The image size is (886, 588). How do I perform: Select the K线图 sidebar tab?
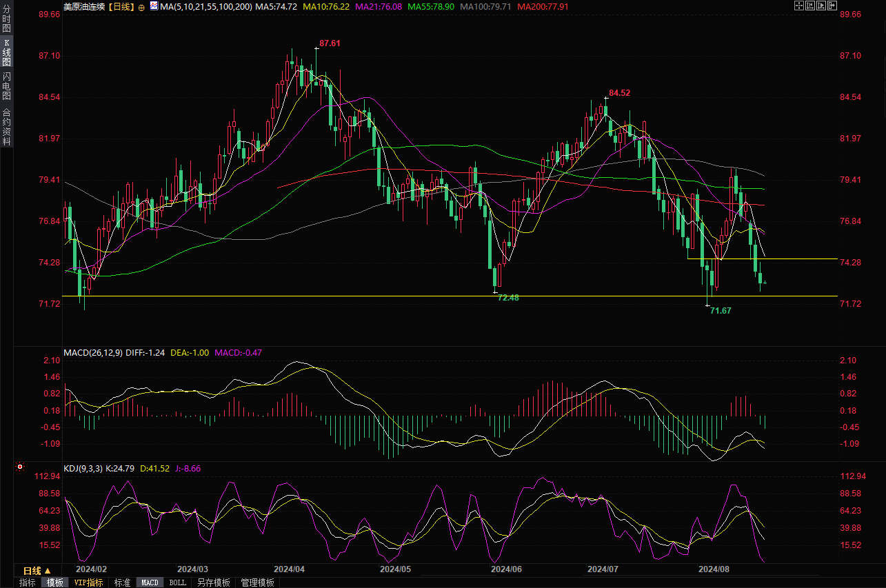point(7,52)
